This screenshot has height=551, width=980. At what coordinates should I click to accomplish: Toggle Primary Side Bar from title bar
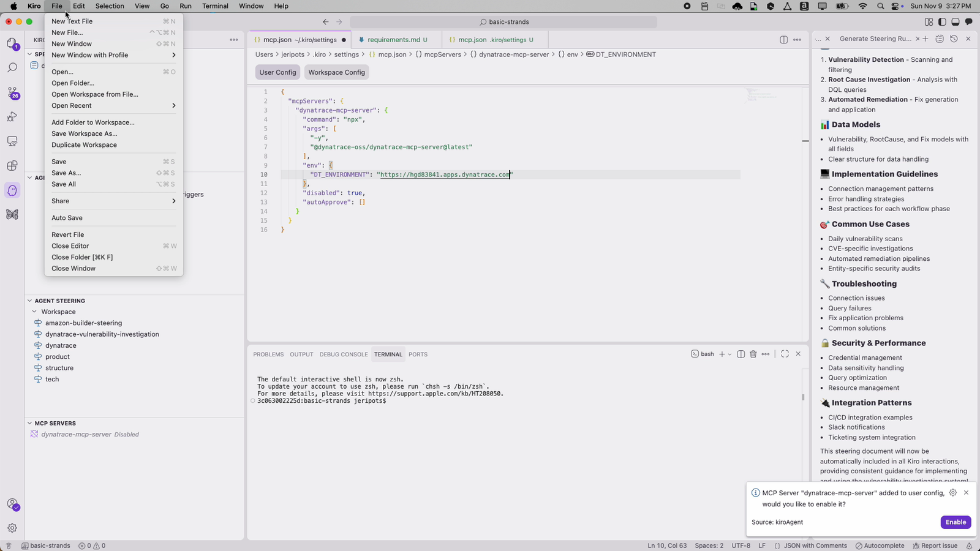coord(942,21)
